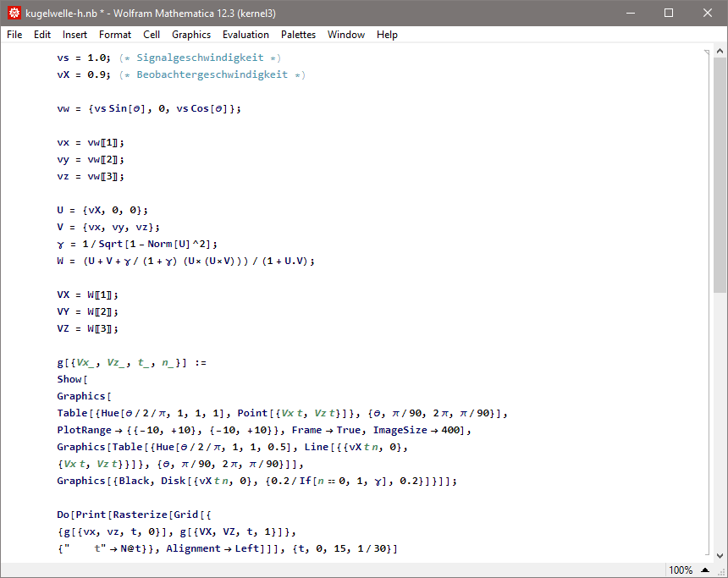Image resolution: width=728 pixels, height=578 pixels.
Task: Close the kugelwelle-h.nb window
Action: [707, 13]
